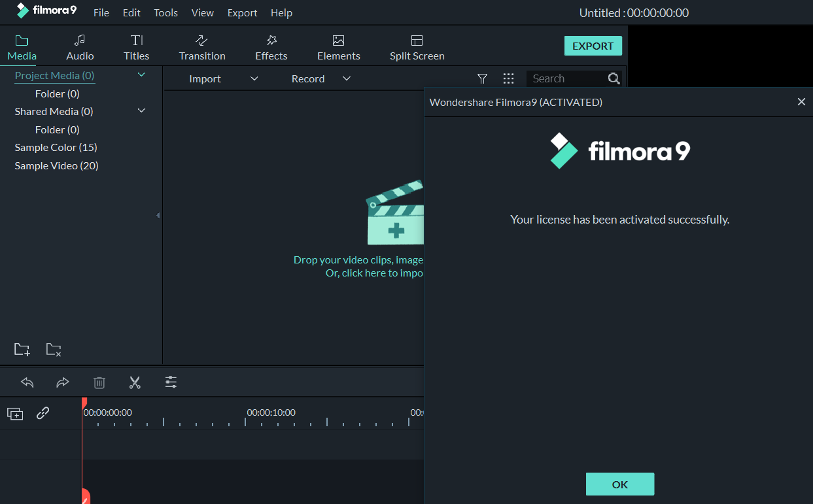
Task: Click OK in the activation dialog
Action: pyautogui.click(x=620, y=484)
